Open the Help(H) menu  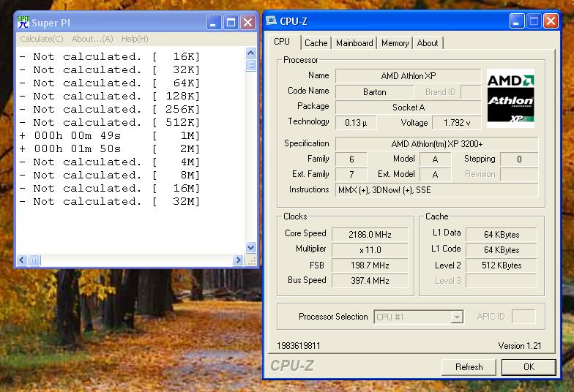pos(135,39)
